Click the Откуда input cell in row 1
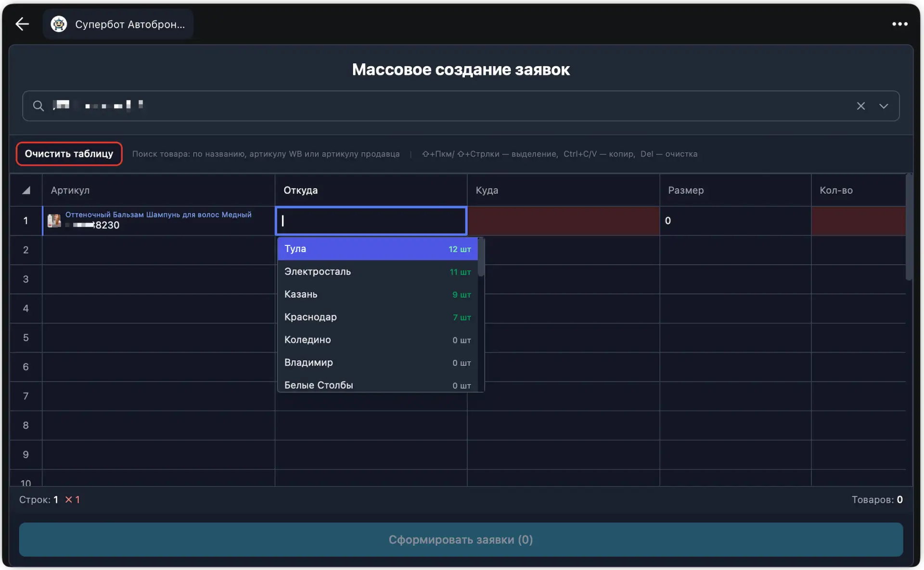Screen dimensions: 924x570 click(371, 221)
